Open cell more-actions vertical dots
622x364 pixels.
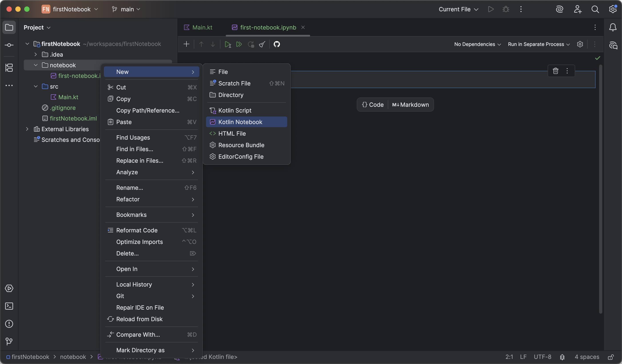[567, 71]
